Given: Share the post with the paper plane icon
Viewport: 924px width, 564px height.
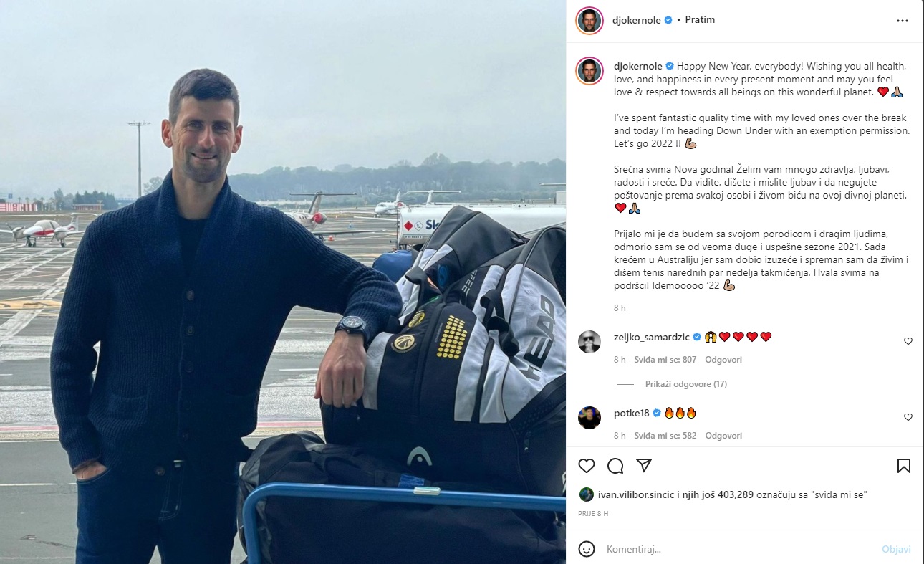Looking at the screenshot, I should 644,466.
